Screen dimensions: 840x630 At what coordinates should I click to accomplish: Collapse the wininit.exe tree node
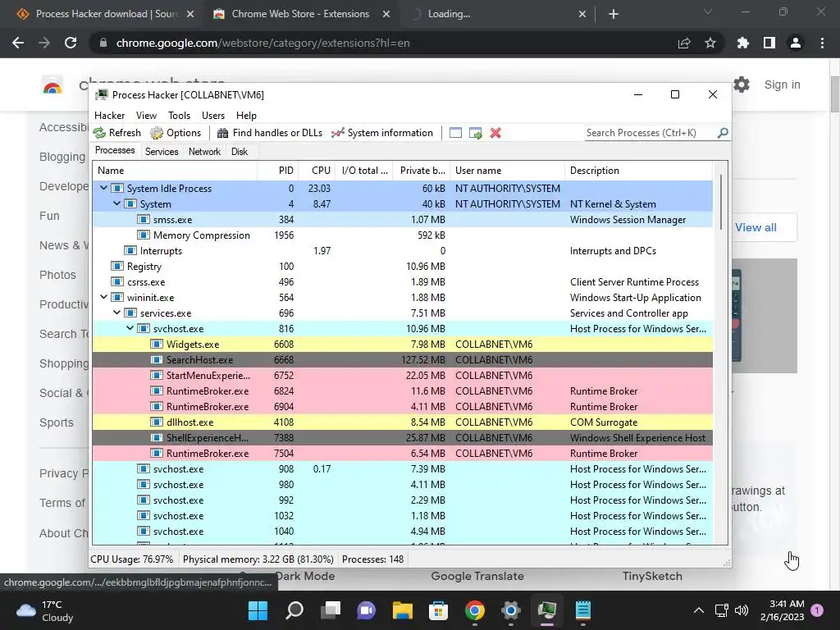103,297
